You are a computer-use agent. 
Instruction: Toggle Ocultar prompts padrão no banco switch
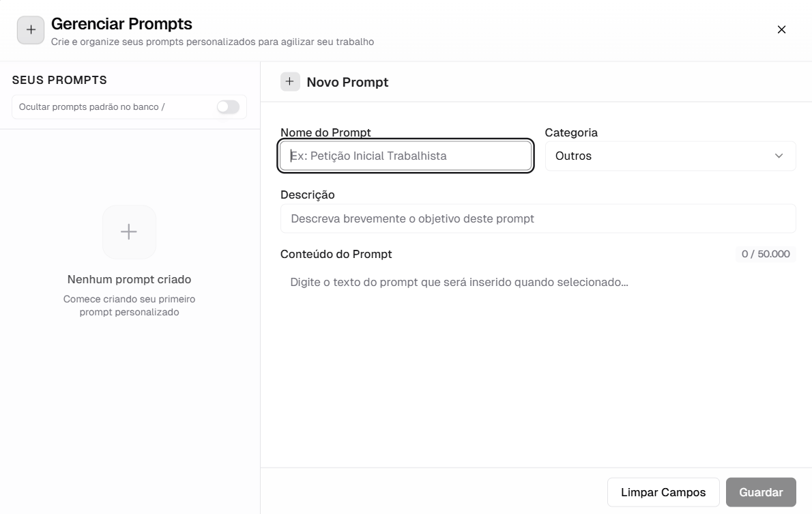228,107
